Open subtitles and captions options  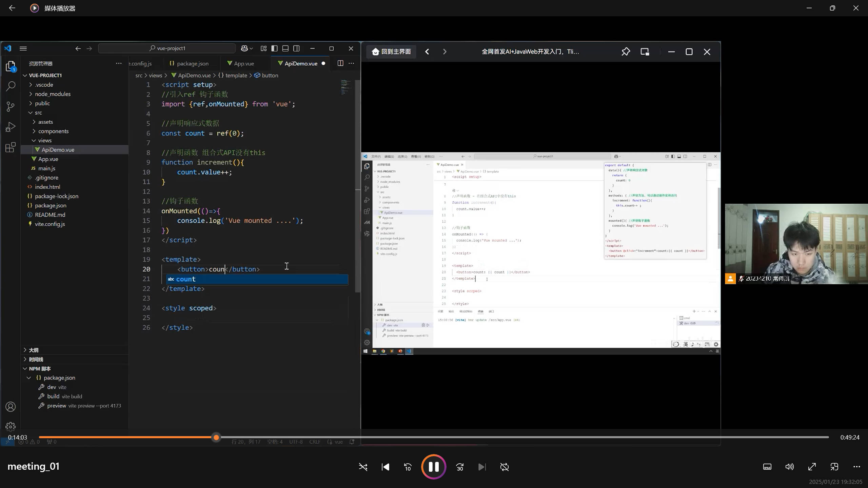click(x=767, y=467)
